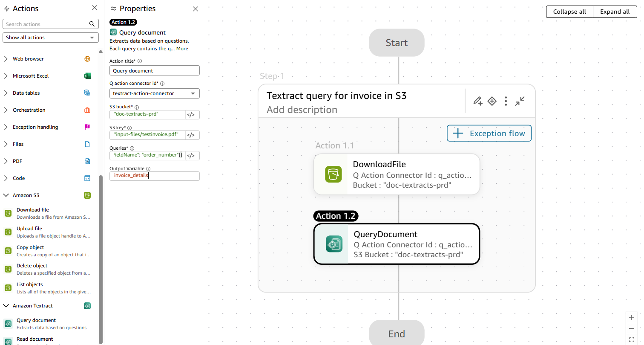Expand the Code category
Image resolution: width=644 pixels, height=345 pixels.
tap(6, 178)
